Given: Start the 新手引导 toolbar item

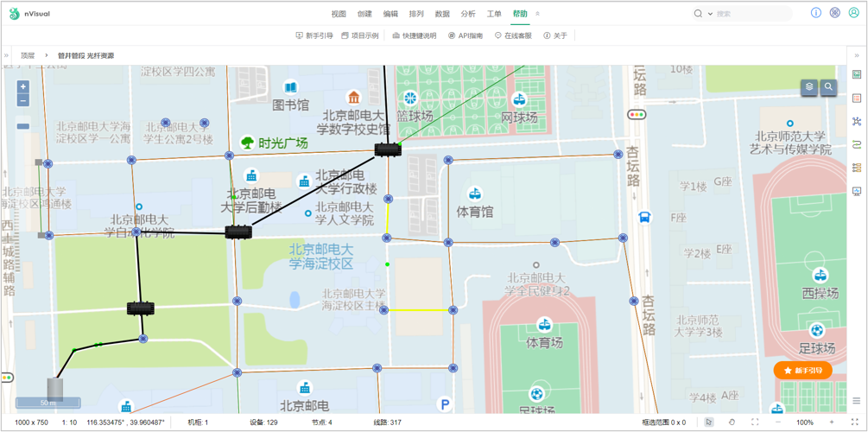Looking at the screenshot, I should click(314, 35).
